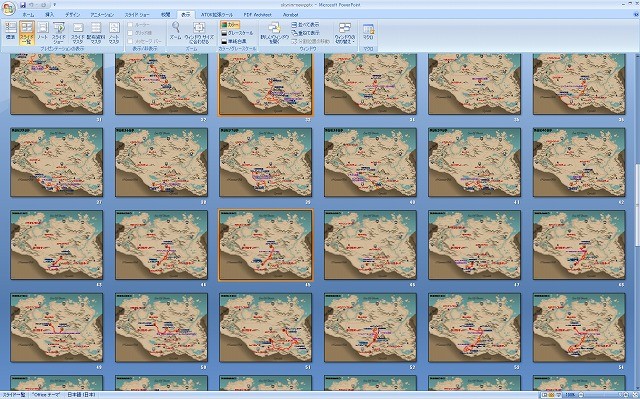Open the Macros (マクロ) dropdown button
This screenshot has height=399, width=640.
368,32
